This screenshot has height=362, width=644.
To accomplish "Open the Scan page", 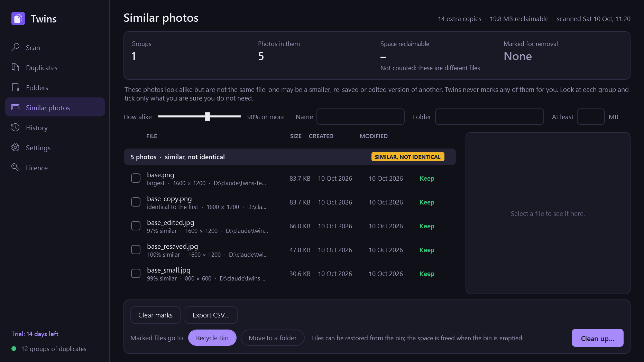I will click(x=55, y=48).
